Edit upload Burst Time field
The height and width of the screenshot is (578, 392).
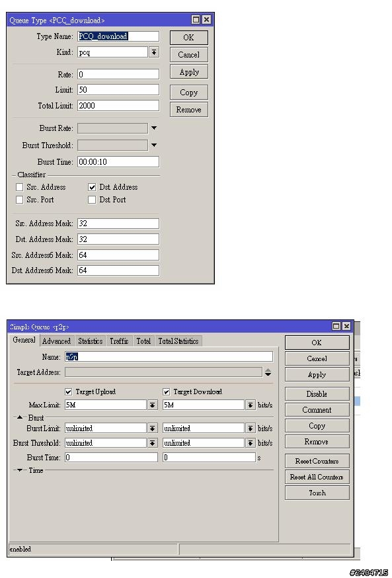click(111, 458)
